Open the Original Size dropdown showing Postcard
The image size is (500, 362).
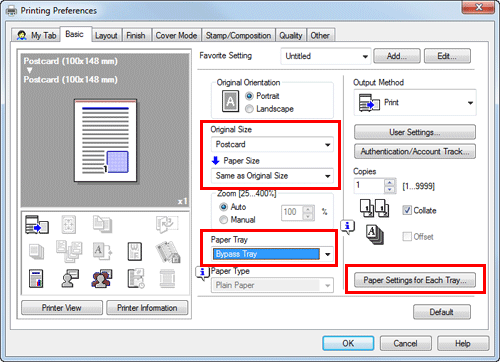(272, 144)
